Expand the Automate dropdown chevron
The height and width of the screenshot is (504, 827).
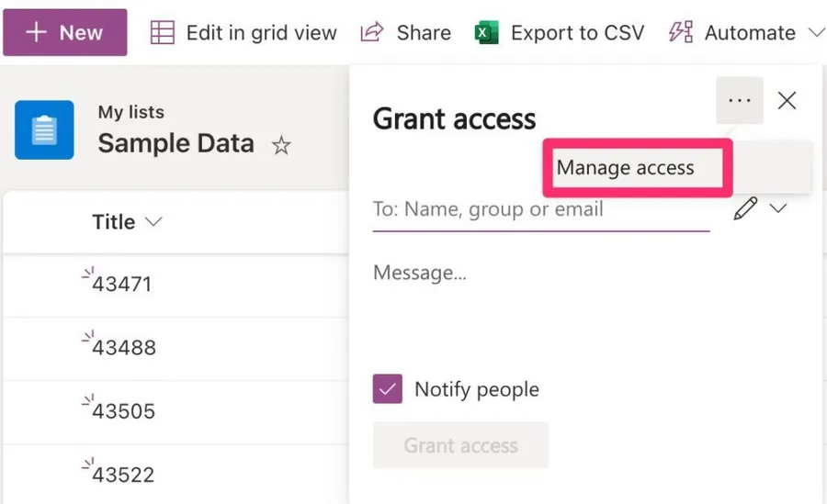815,33
